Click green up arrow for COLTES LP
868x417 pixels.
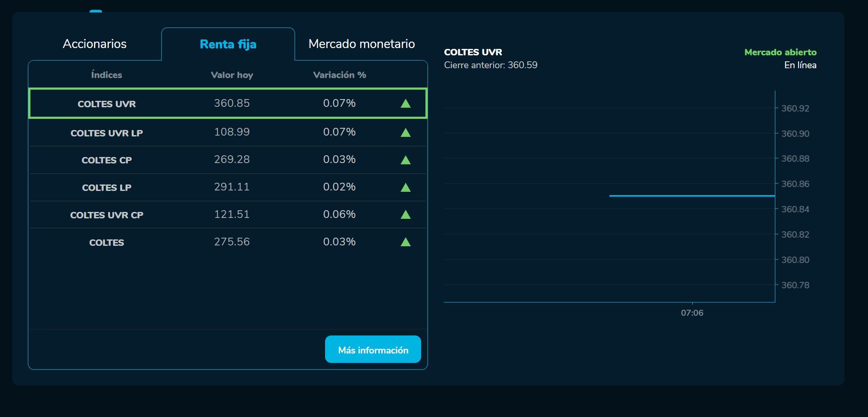(405, 188)
